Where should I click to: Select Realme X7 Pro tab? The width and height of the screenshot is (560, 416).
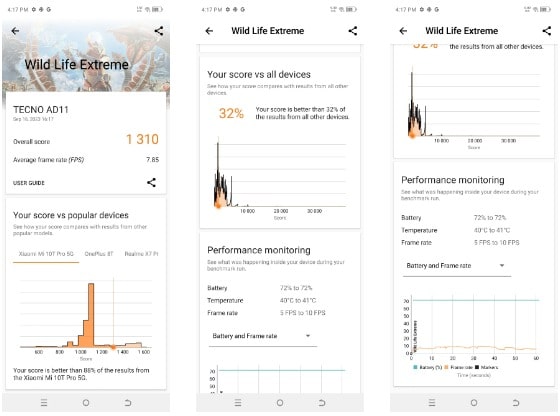tap(141, 254)
